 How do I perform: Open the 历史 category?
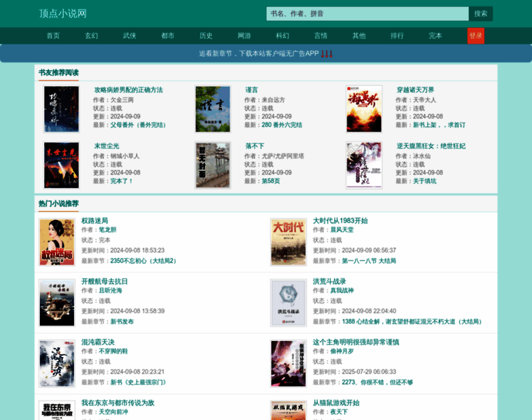206,36
